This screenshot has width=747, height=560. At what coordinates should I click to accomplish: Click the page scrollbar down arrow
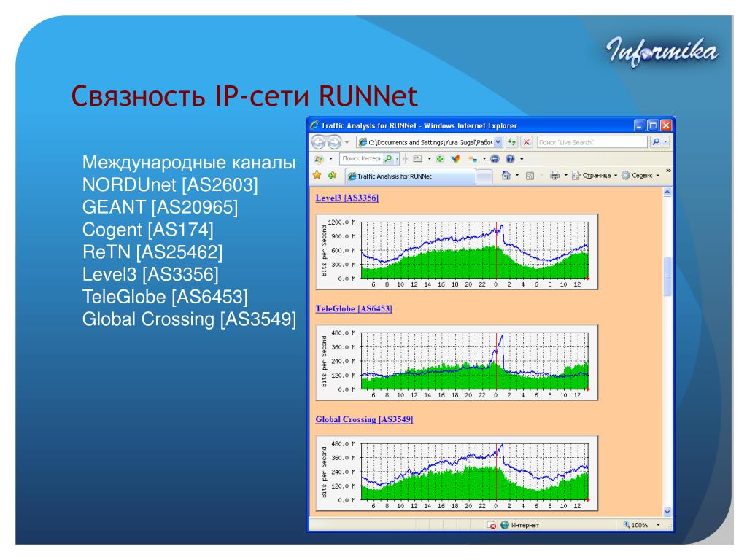(x=667, y=512)
